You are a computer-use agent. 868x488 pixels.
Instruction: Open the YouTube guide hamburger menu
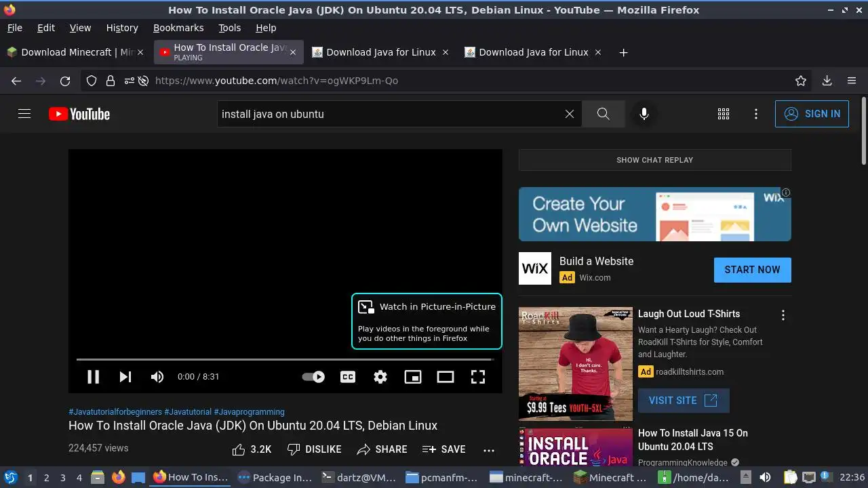(24, 114)
